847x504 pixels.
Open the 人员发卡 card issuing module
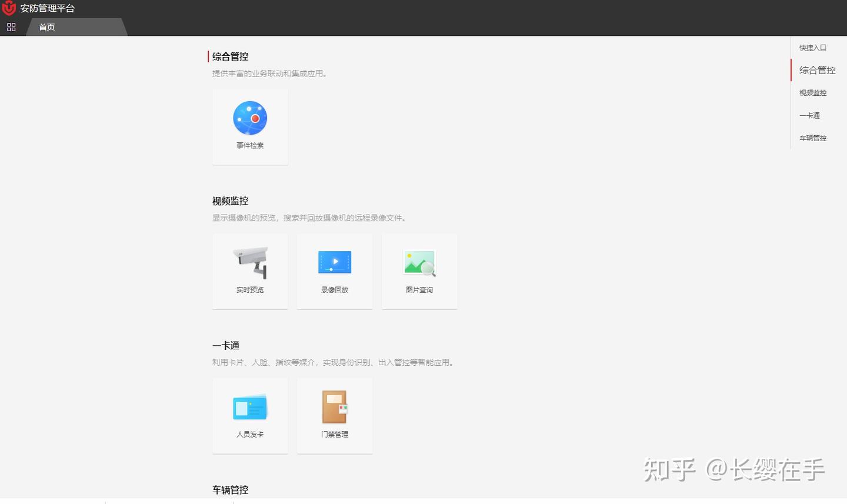249,415
